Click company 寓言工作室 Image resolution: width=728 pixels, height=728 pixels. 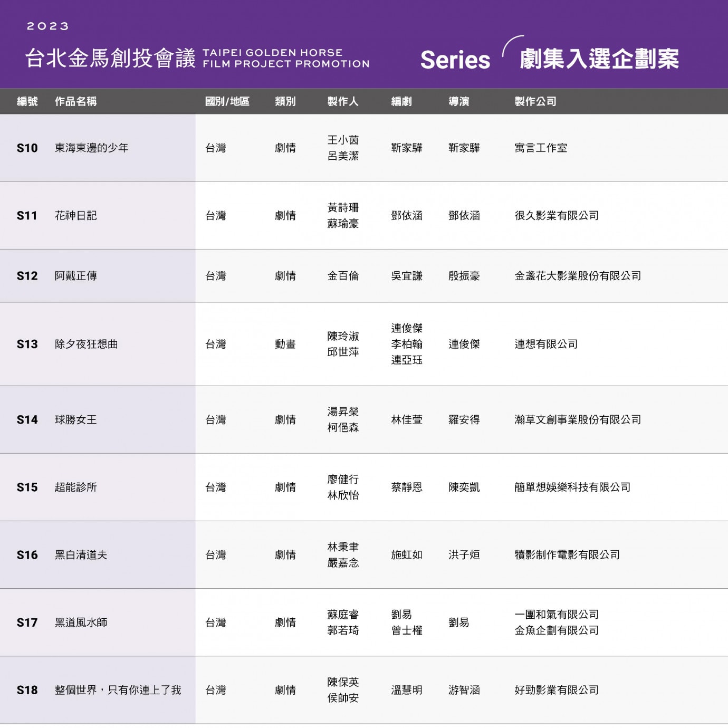coord(540,148)
